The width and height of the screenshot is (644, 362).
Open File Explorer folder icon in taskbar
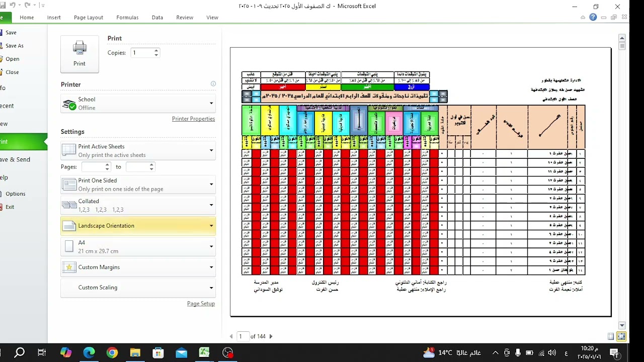pos(135,352)
